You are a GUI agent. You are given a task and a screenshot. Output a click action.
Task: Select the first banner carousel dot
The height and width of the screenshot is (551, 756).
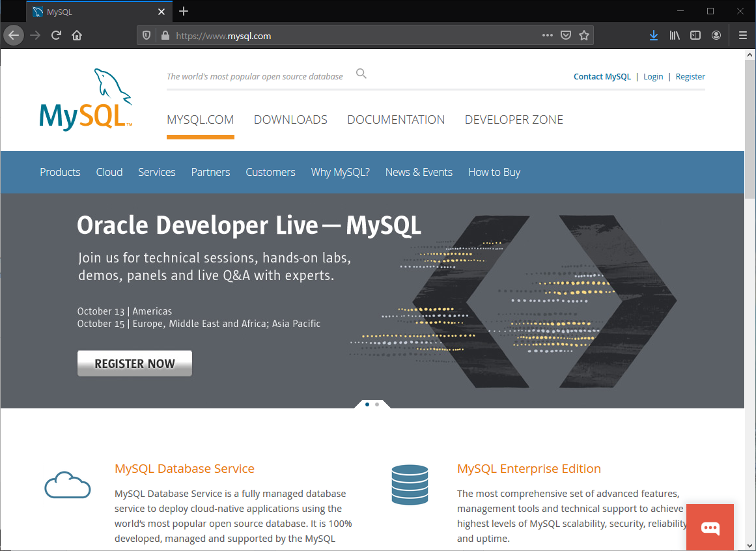coord(367,404)
